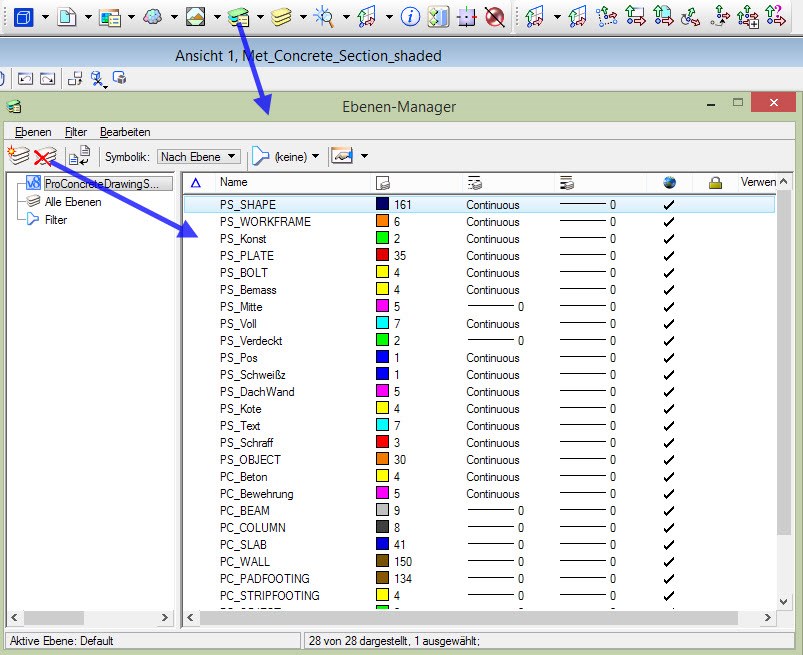
Task: Toggle the check mark in the PS_SHAPE row
Action: 668,205
